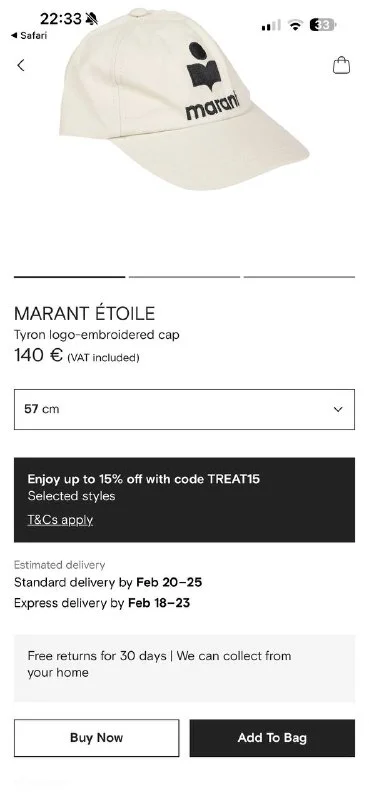This screenshot has height=800, width=369.
Task: Select the first image indicator bar
Action: tap(69, 277)
